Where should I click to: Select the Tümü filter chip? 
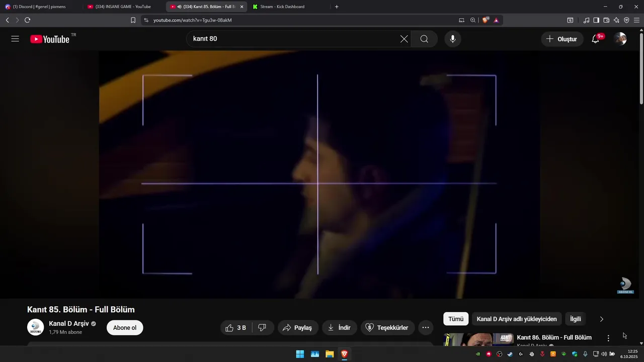coord(456,319)
